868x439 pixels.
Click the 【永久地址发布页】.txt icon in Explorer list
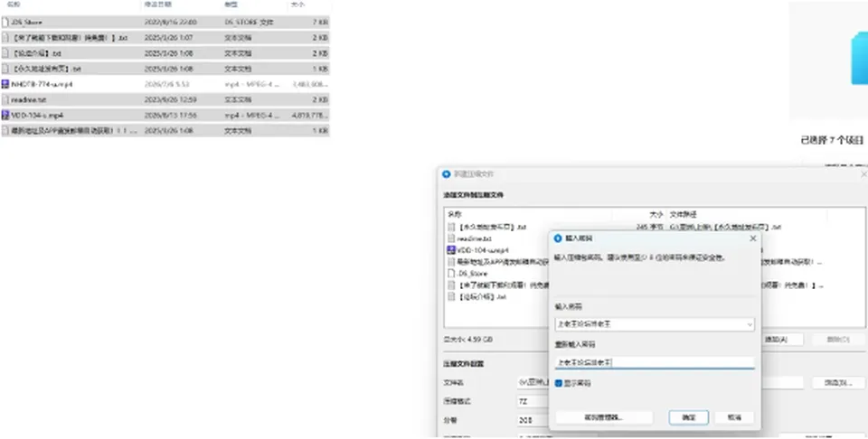point(5,69)
